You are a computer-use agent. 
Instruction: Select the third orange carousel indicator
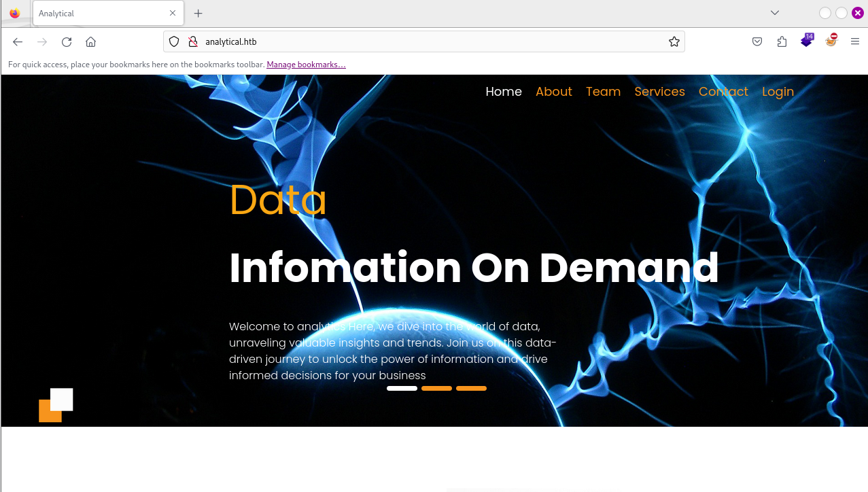471,389
